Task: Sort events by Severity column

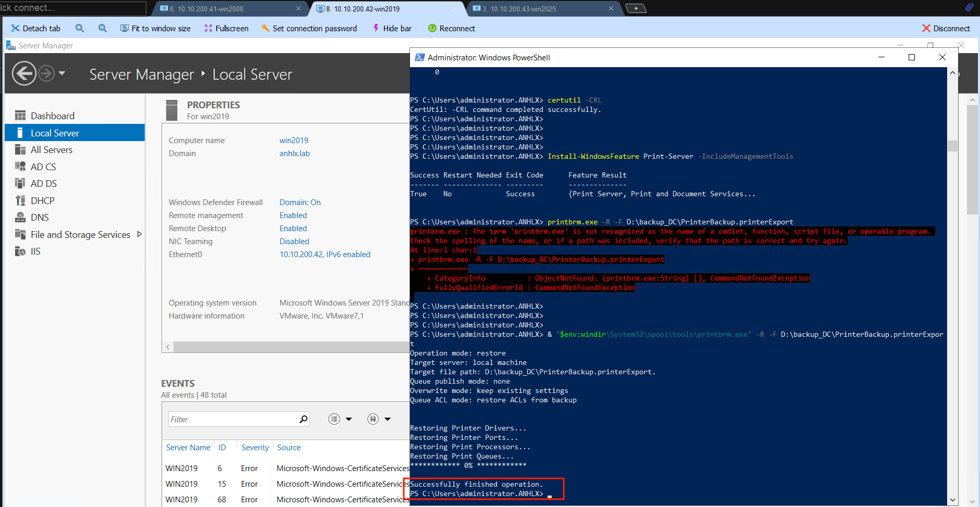Action: (x=255, y=447)
